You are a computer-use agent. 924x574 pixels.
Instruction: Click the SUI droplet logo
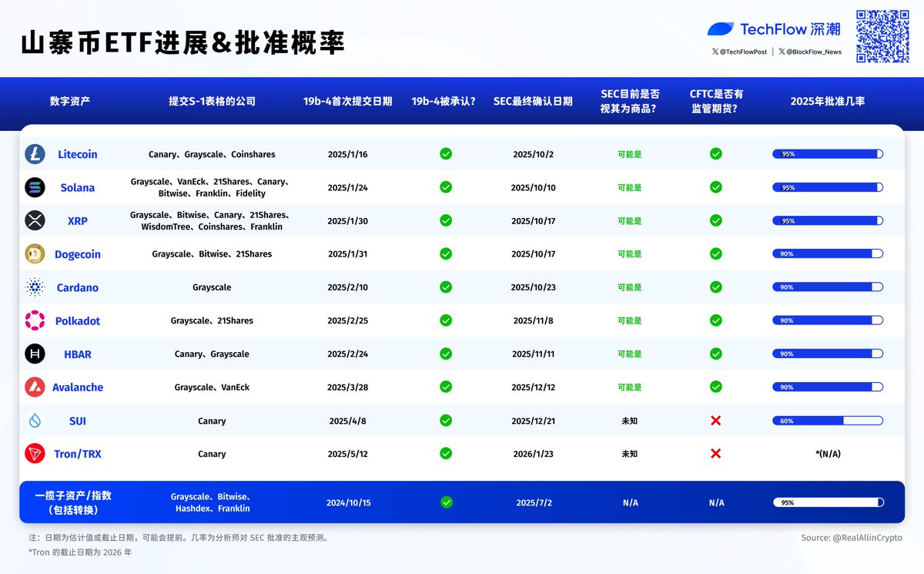(x=35, y=421)
